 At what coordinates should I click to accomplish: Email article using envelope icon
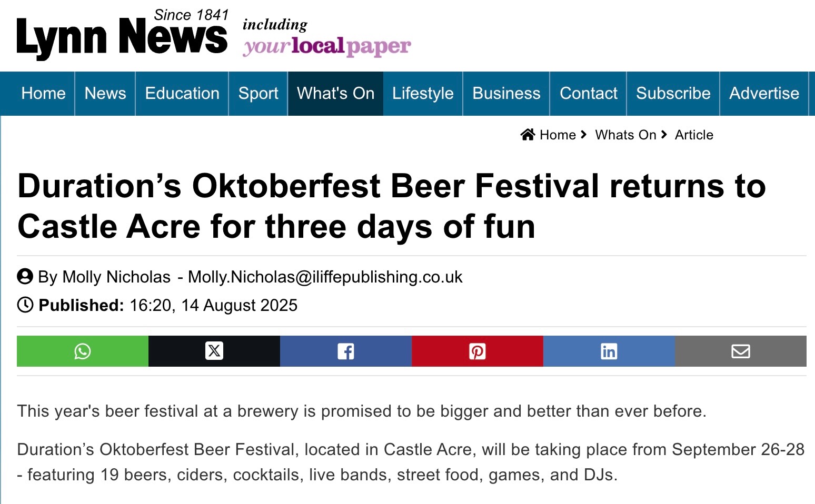click(741, 351)
